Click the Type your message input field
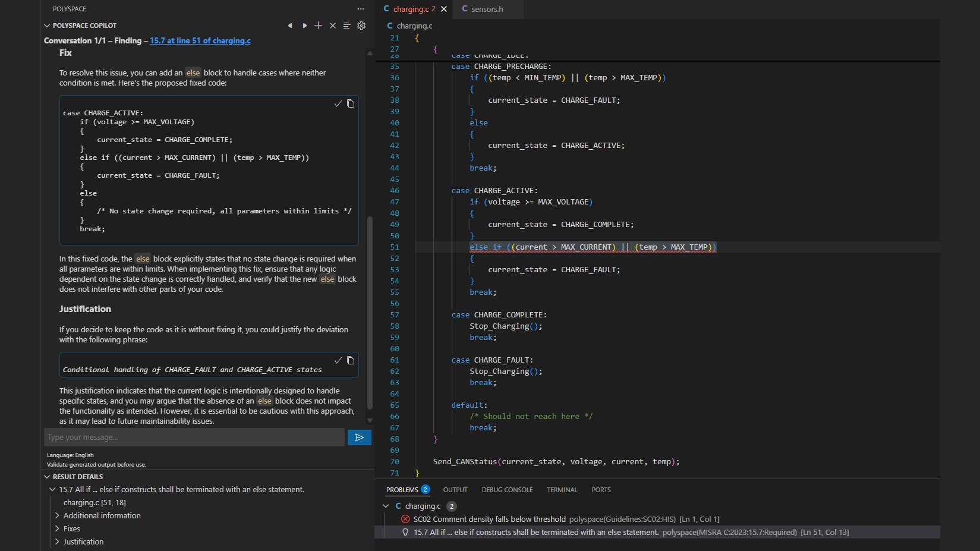Screen dimensions: 980x551 click(194, 437)
